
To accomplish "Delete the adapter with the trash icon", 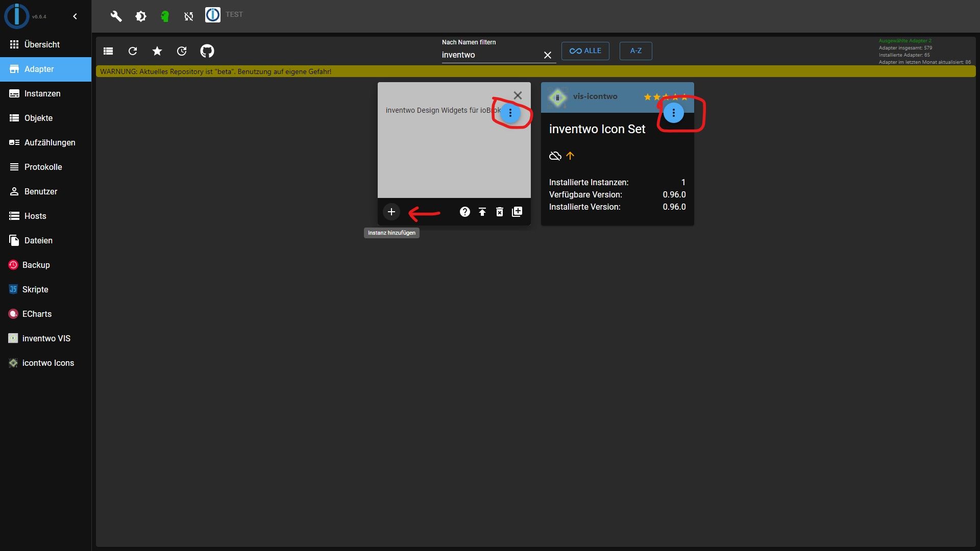I will coord(500,212).
